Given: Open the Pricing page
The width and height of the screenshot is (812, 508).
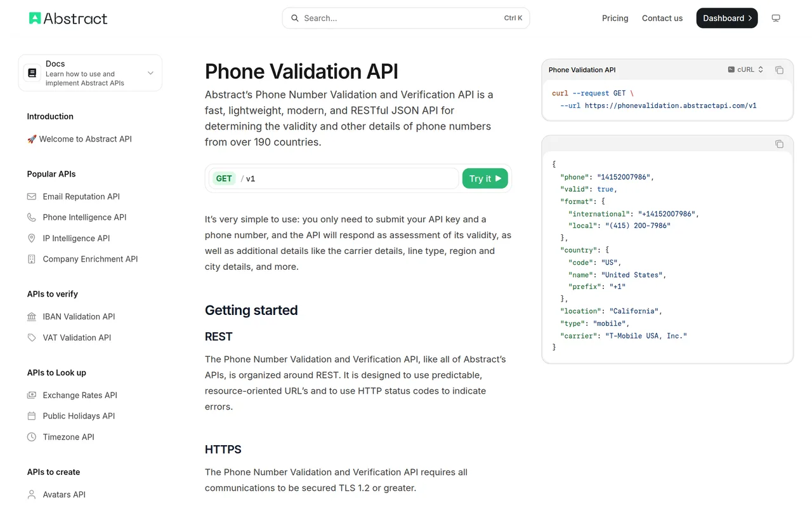Looking at the screenshot, I should click(615, 18).
